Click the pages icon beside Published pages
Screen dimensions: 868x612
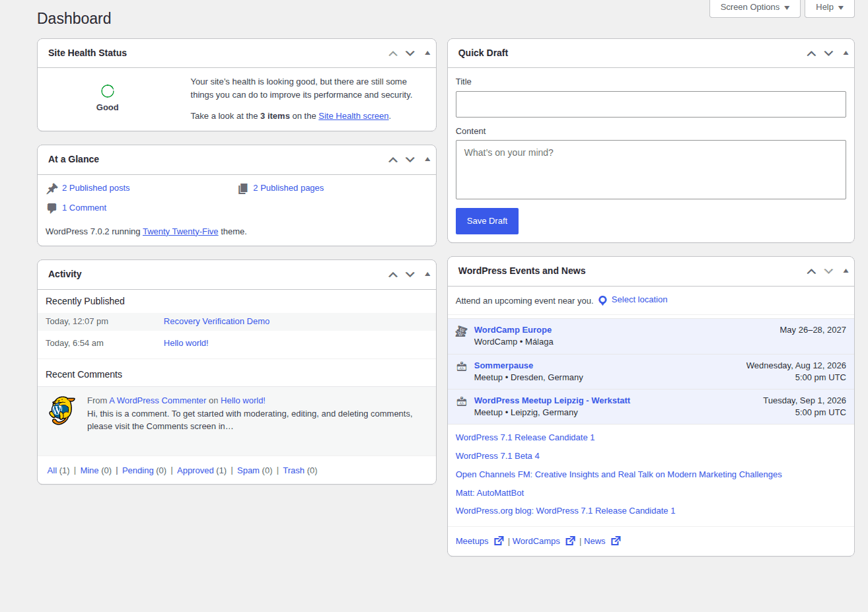click(x=243, y=189)
